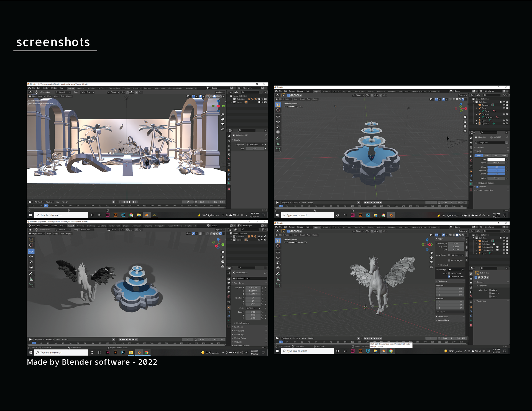The height and width of the screenshot is (411, 532).
Task: Open the Display As Plain Axes dropdown
Action: (x=255, y=145)
